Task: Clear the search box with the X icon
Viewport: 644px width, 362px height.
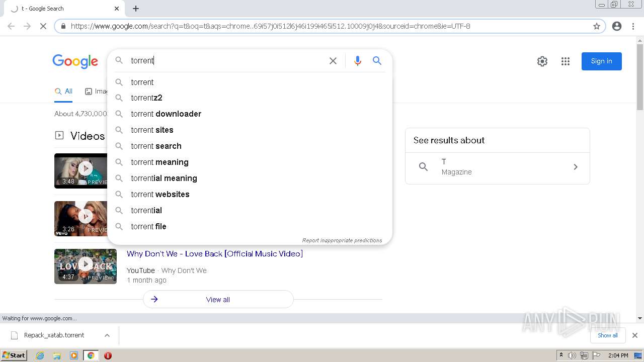Action: (x=333, y=61)
